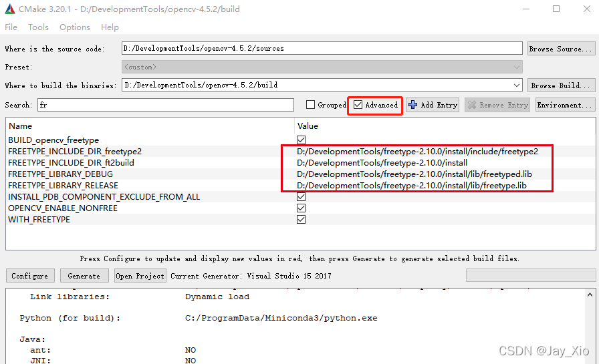Viewport: 599px width, 364px height.
Task: Toggle the Grouped checkbox
Action: coord(311,105)
